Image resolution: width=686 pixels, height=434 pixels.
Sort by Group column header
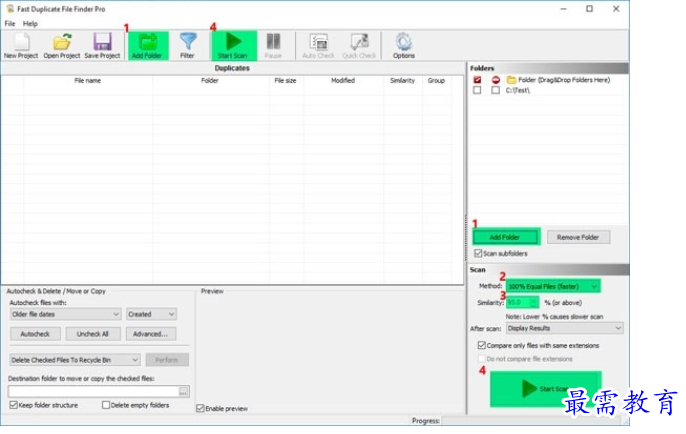click(x=436, y=80)
